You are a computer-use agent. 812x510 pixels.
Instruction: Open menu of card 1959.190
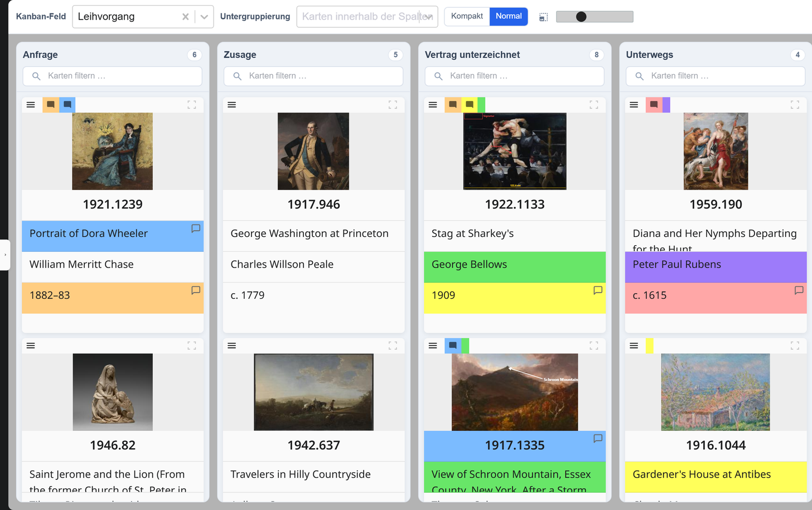tap(634, 105)
